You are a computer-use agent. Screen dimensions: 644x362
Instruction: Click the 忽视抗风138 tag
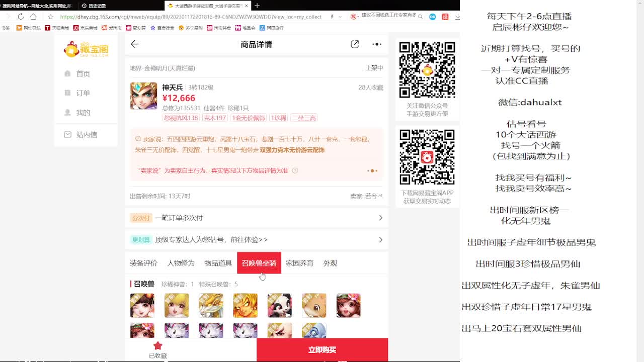(x=181, y=118)
